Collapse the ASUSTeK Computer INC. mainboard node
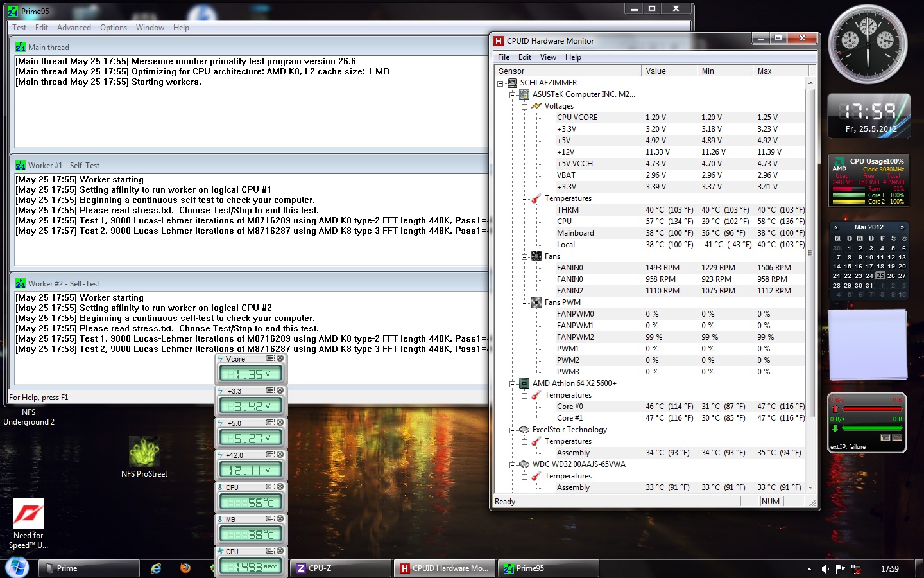This screenshot has width=924, height=578. click(x=512, y=94)
